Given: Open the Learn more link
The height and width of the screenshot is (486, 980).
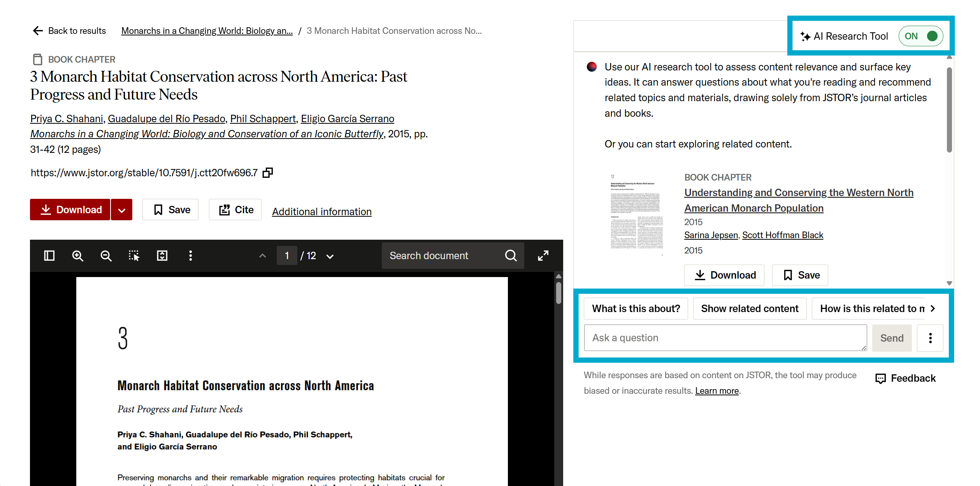Looking at the screenshot, I should pyautogui.click(x=717, y=391).
